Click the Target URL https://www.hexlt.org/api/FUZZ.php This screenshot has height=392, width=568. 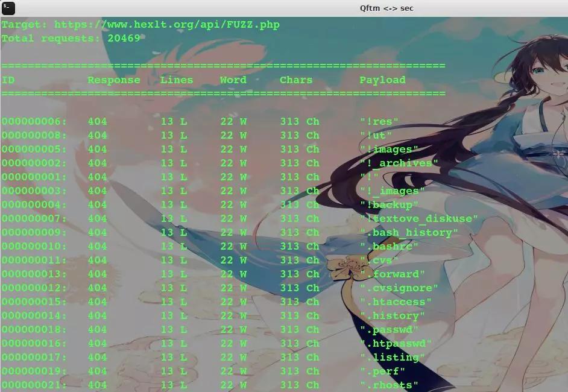166,25
